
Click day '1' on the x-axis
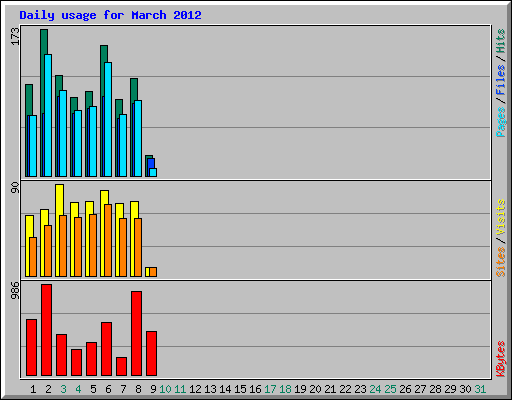click(x=33, y=389)
